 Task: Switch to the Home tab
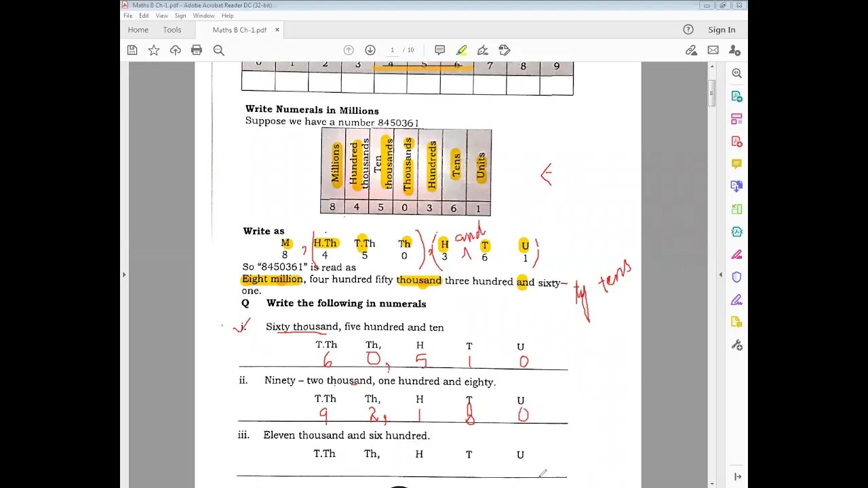pyautogui.click(x=138, y=30)
